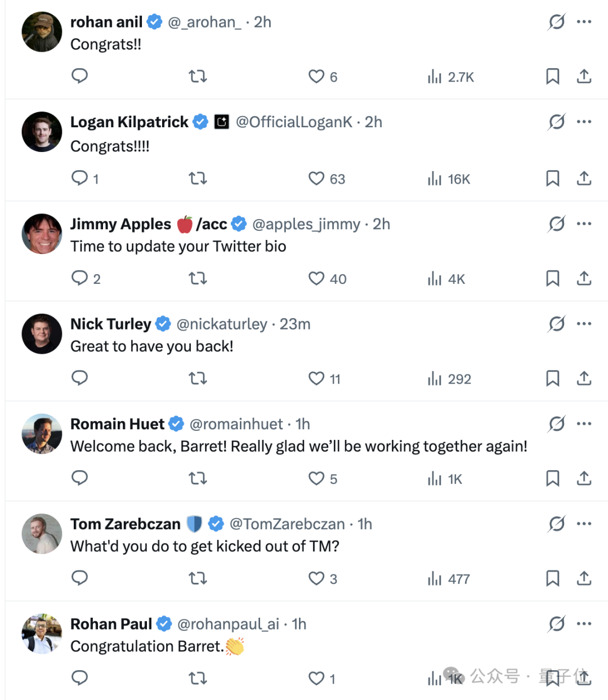Click Nick Turley's profile avatar
Viewport: 608px width, 700px height.
[x=42, y=334]
